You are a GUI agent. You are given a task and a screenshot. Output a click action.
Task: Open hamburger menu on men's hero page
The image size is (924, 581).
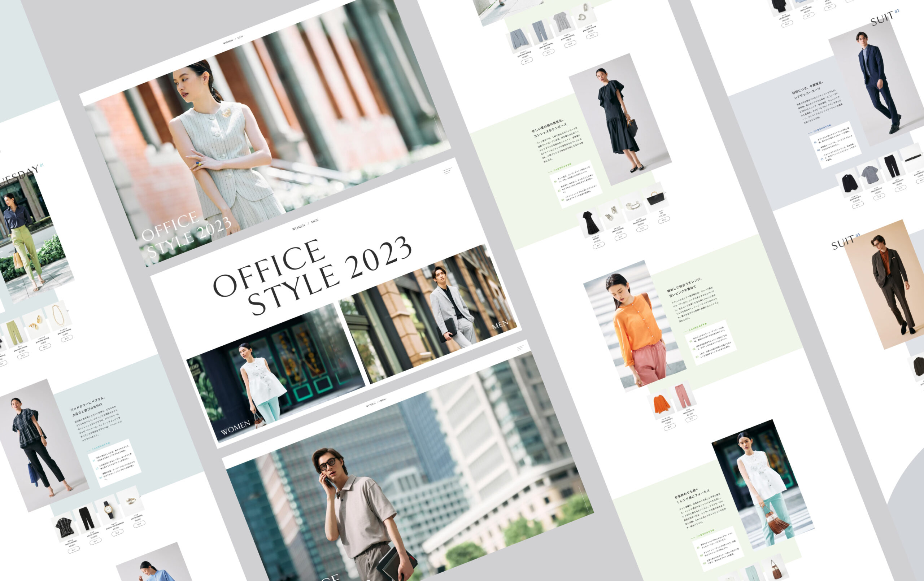click(520, 348)
